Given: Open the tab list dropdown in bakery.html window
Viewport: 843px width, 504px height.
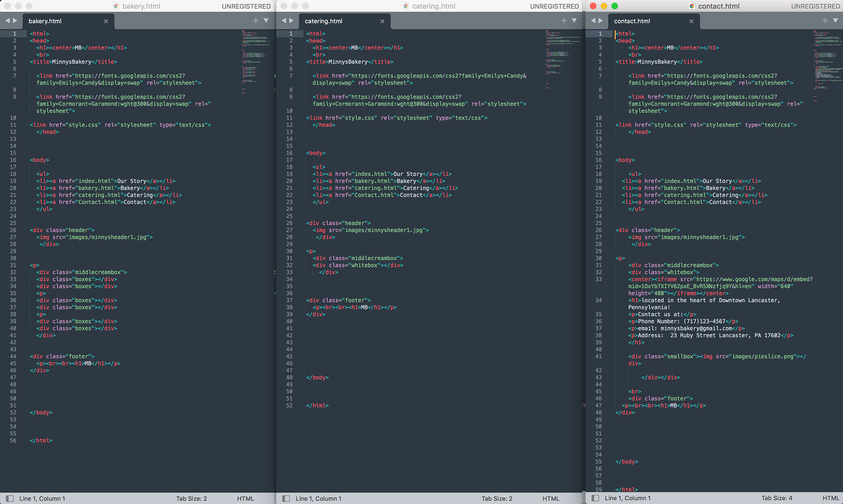Looking at the screenshot, I should pos(266,21).
